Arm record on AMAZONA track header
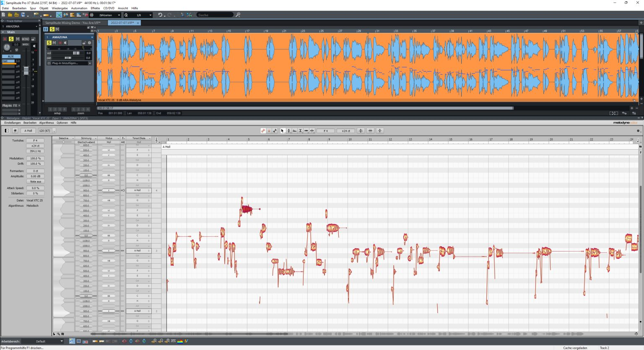Viewport: 644px width, 350px height. pos(60,43)
